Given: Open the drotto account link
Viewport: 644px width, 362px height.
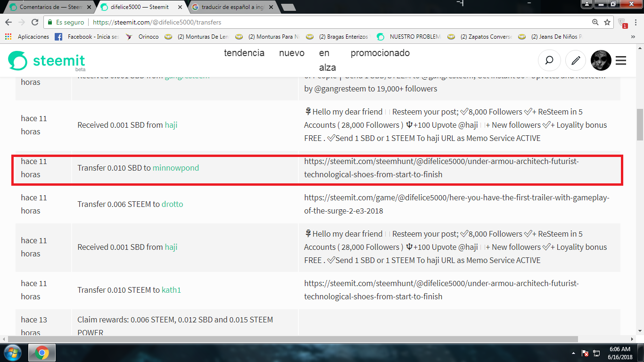Looking at the screenshot, I should 172,204.
